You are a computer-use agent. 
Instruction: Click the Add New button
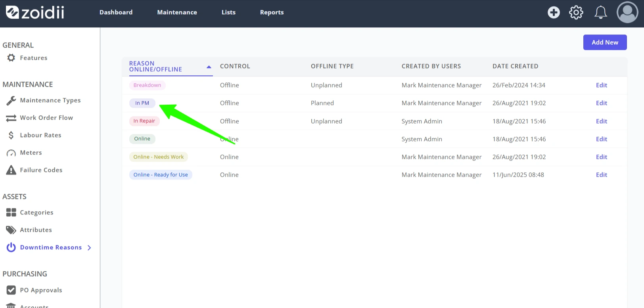605,42
